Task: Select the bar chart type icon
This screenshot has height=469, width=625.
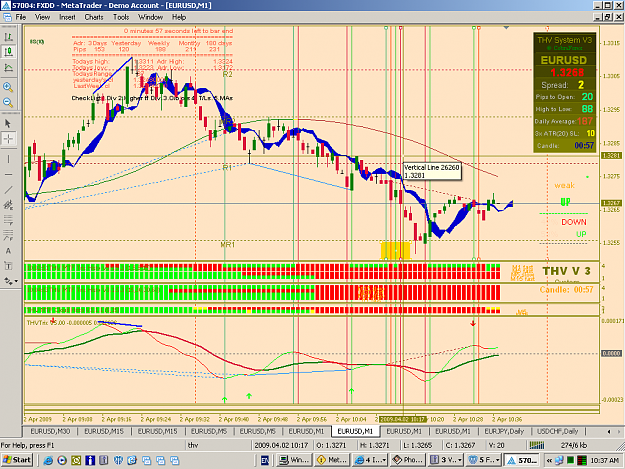Action: [x=8, y=37]
